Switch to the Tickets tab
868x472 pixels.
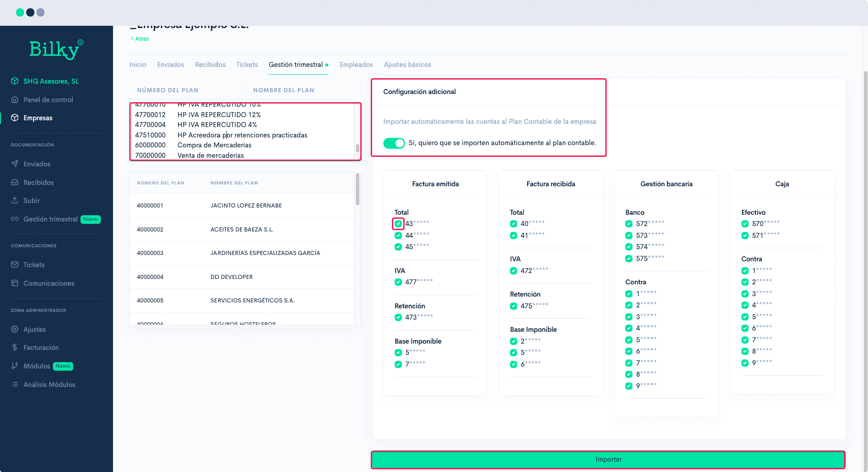coord(247,65)
